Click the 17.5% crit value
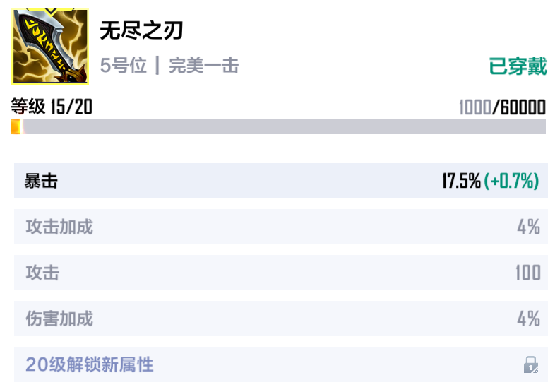 point(461,181)
